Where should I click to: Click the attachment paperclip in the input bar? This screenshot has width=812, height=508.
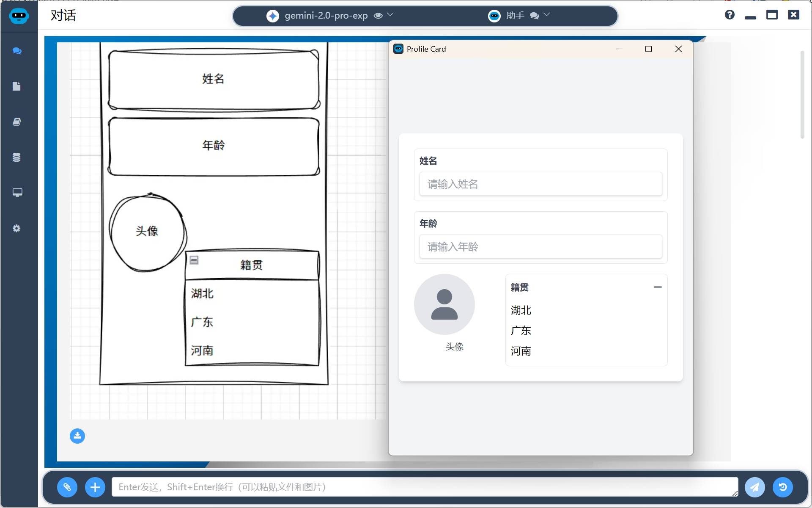pyautogui.click(x=67, y=487)
